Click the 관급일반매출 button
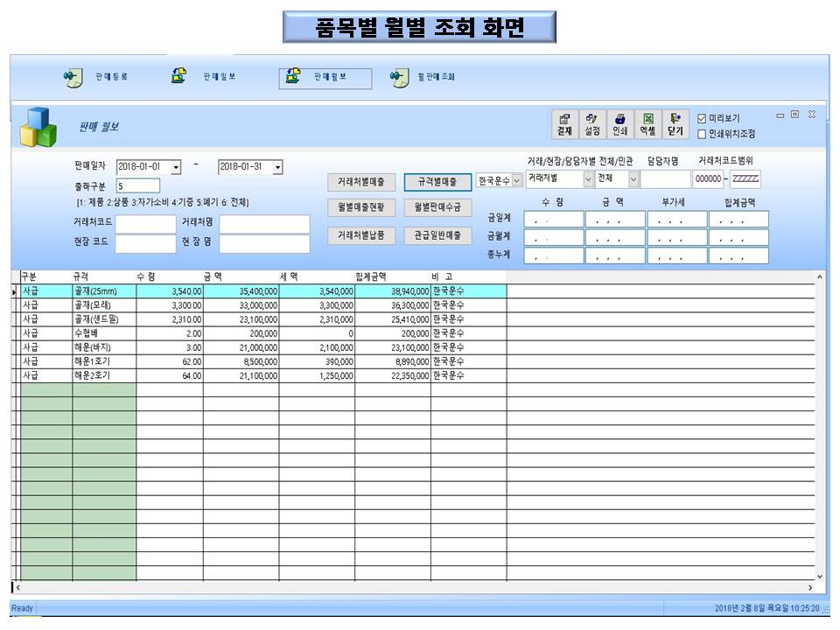Image resolution: width=840 pixels, height=630 pixels. [437, 235]
